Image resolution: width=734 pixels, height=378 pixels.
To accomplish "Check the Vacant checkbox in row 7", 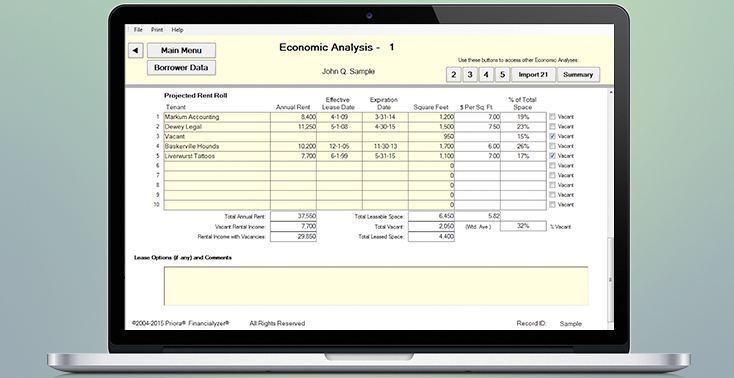I will [x=552, y=175].
